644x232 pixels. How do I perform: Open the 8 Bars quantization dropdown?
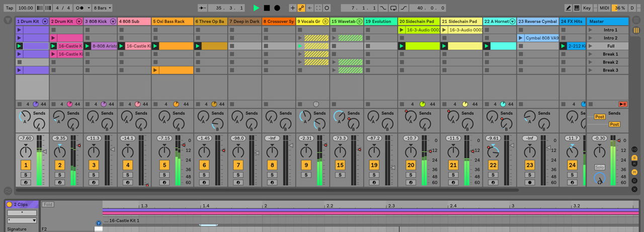pyautogui.click(x=103, y=8)
